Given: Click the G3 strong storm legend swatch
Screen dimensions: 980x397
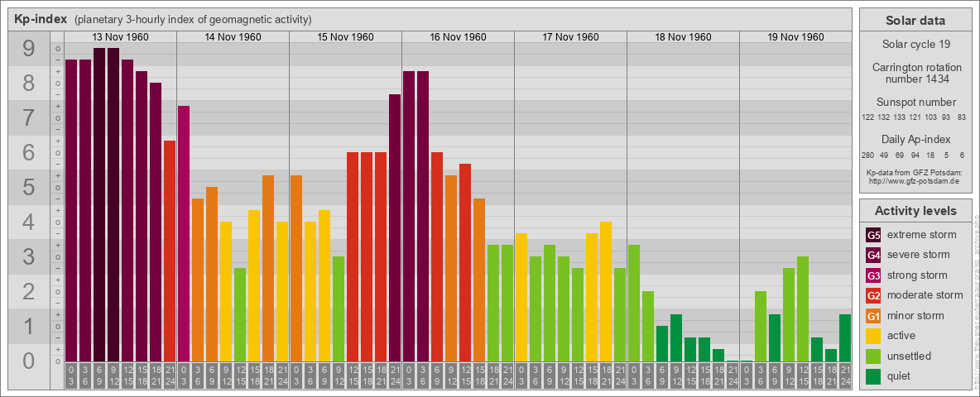Looking at the screenshot, I should 873,275.
